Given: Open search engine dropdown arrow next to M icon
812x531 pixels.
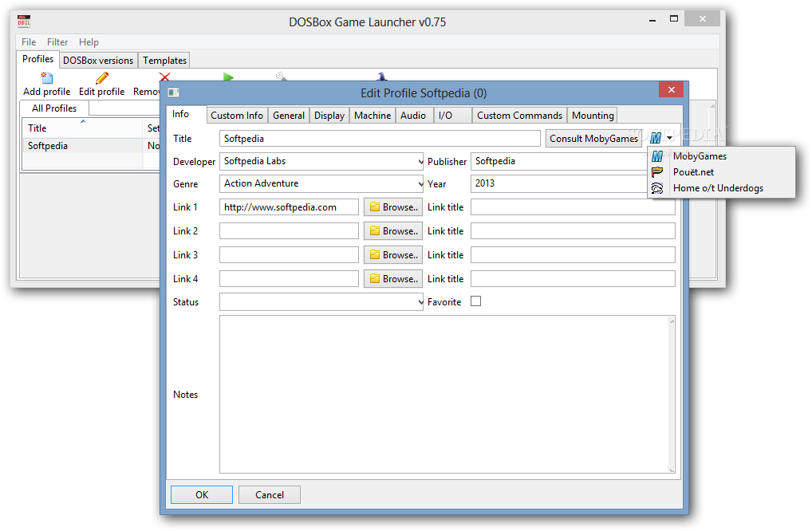Looking at the screenshot, I should (x=669, y=138).
